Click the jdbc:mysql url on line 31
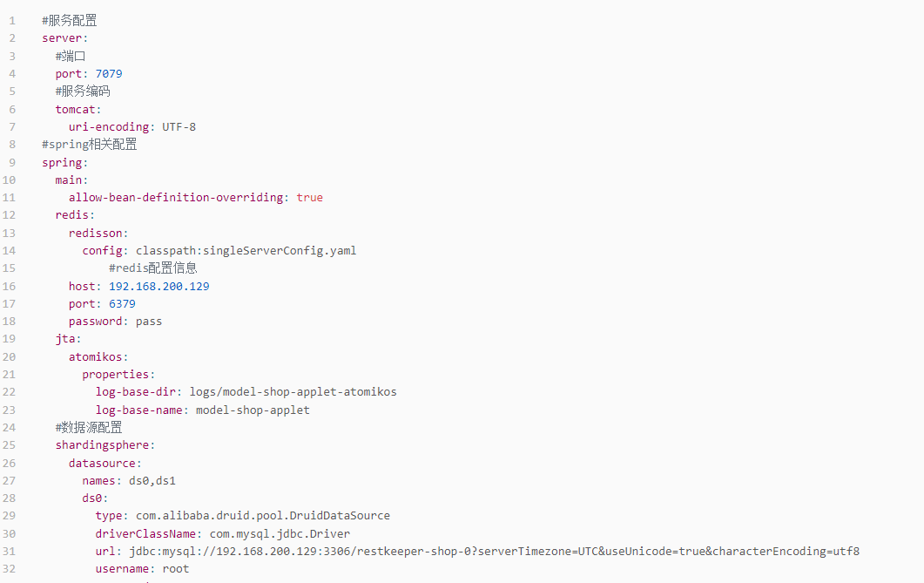The width and height of the screenshot is (924, 583). click(x=495, y=551)
